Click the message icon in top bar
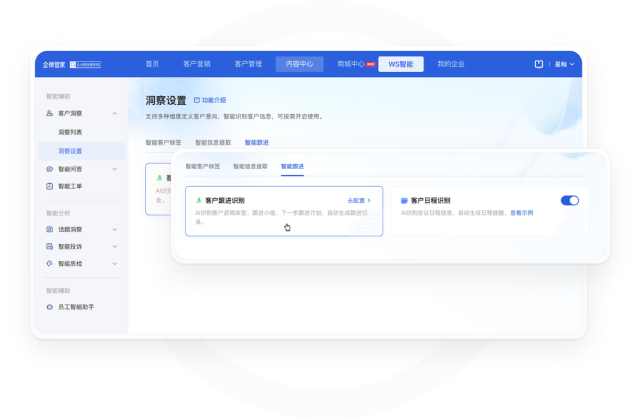The width and height of the screenshot is (640, 420). coord(539,64)
